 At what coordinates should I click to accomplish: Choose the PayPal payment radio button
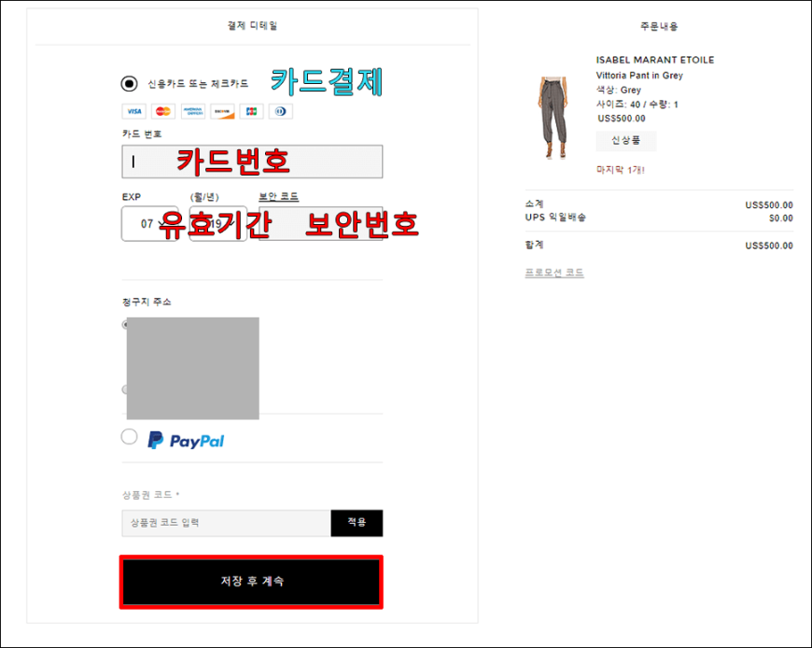coord(129,437)
